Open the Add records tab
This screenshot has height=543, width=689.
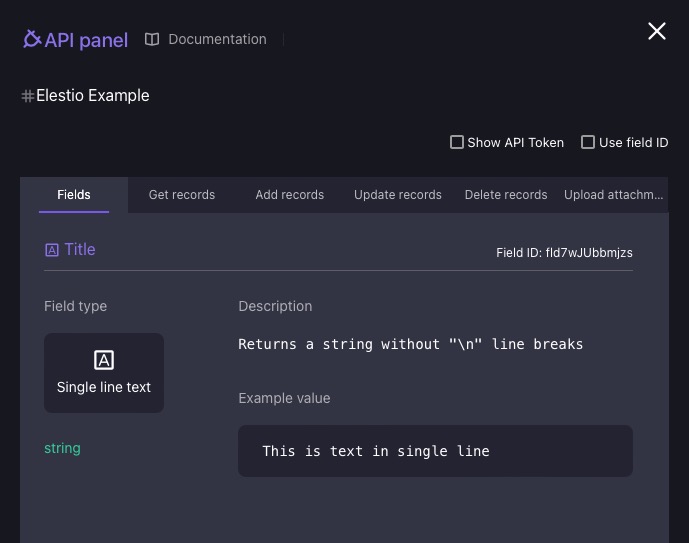click(x=290, y=195)
